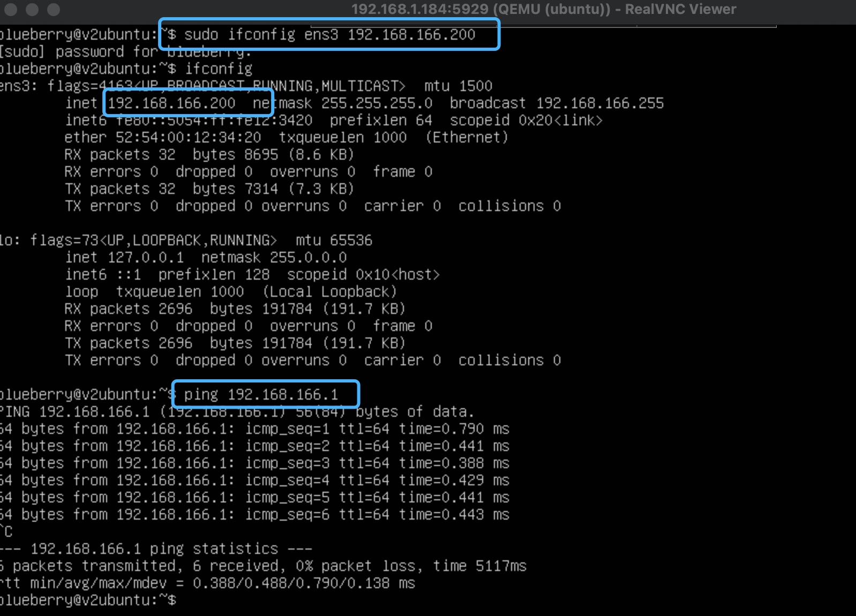Click the broadcast address 192.168.166.255
The width and height of the screenshot is (856, 616).
600,103
